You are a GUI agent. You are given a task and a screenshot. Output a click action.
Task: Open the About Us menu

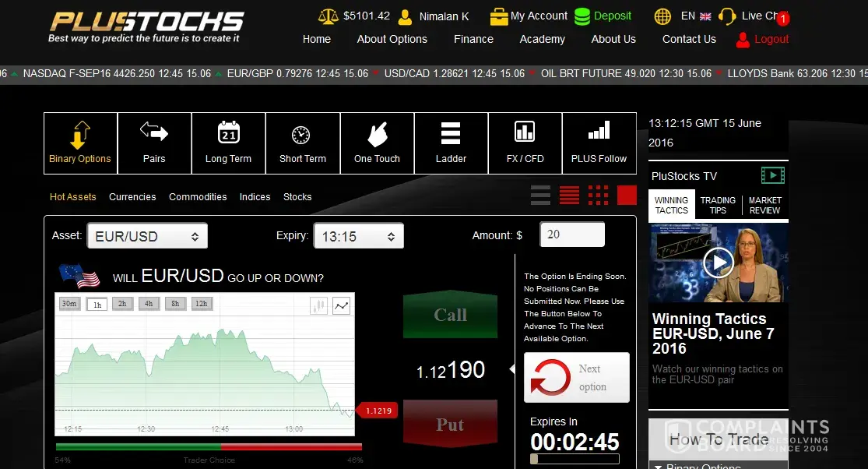(x=613, y=39)
